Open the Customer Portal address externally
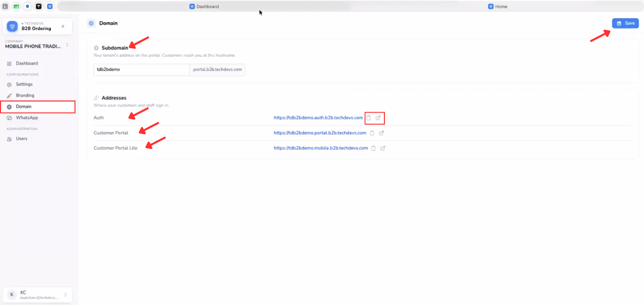The image size is (644, 306). pyautogui.click(x=381, y=133)
